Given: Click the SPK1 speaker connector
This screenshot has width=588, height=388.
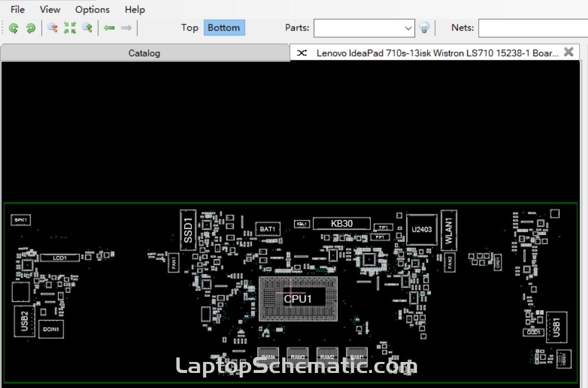Looking at the screenshot, I should 21,220.
